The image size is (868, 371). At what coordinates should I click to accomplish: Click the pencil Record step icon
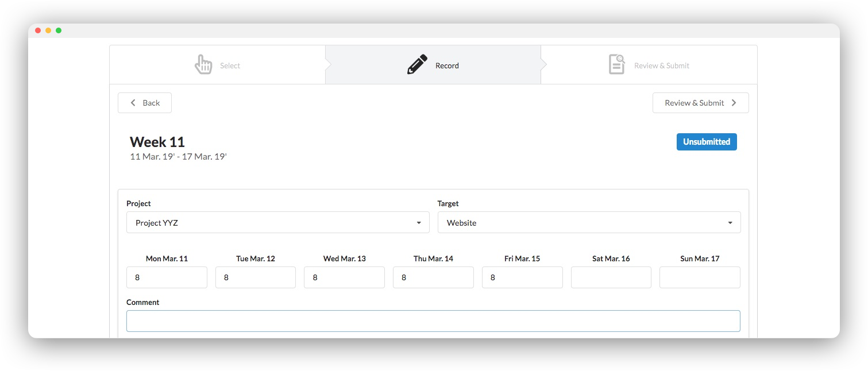pyautogui.click(x=418, y=65)
